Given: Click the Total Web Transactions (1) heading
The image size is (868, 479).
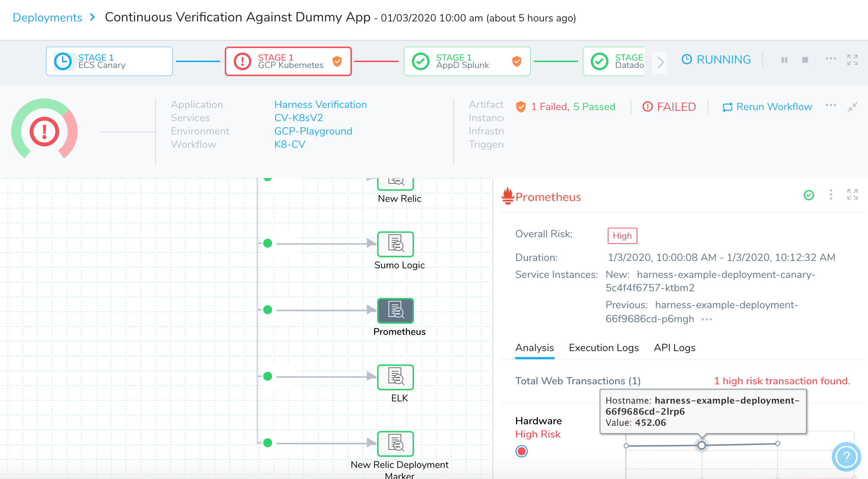Looking at the screenshot, I should click(578, 381).
